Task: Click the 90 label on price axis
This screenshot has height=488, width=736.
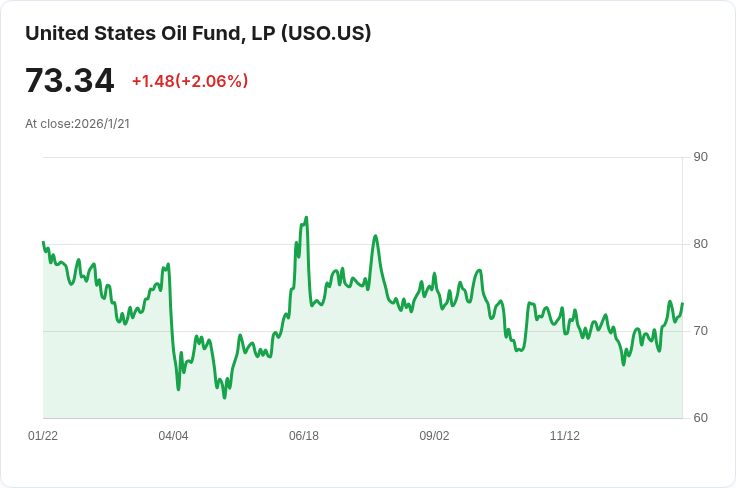Action: pos(700,157)
